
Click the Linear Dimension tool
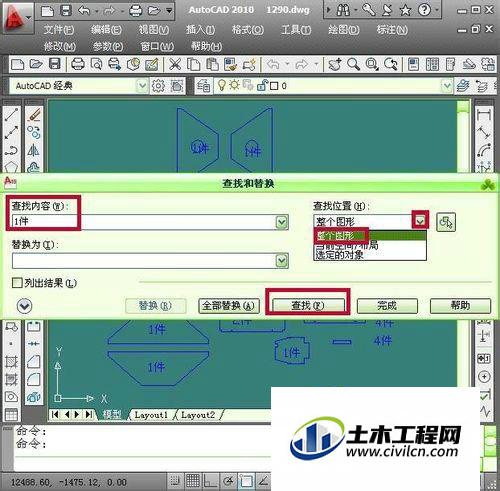point(484,115)
